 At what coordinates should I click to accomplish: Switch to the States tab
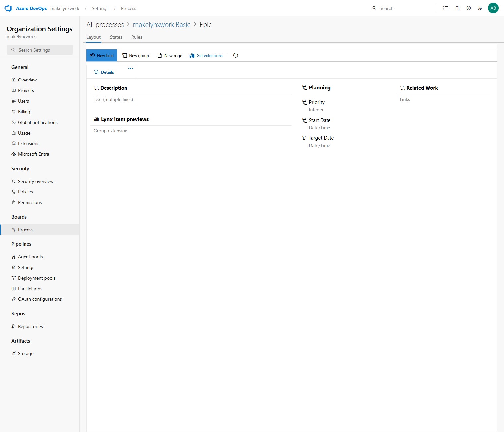116,37
